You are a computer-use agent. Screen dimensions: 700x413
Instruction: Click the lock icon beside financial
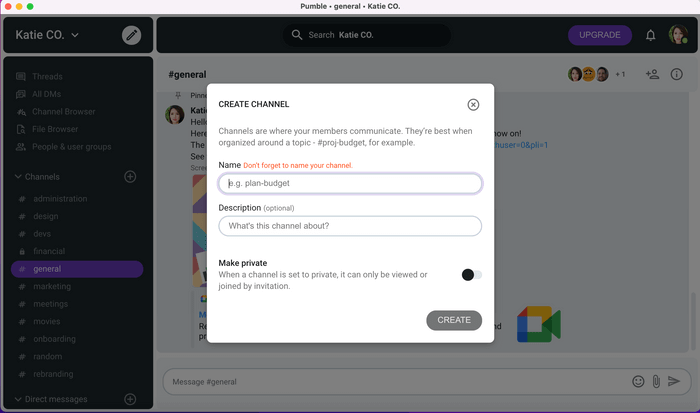coord(22,251)
